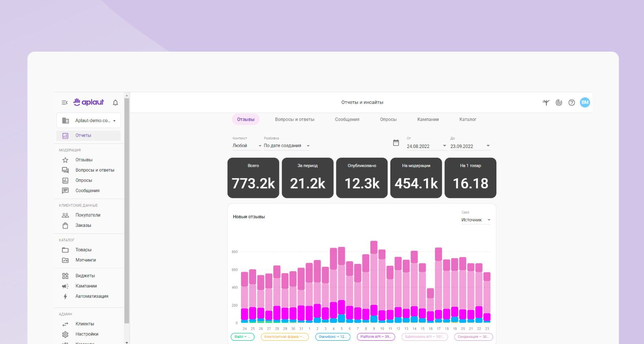Open help question mark icon
Image resolution: width=644 pixels, height=344 pixels.
click(x=572, y=102)
